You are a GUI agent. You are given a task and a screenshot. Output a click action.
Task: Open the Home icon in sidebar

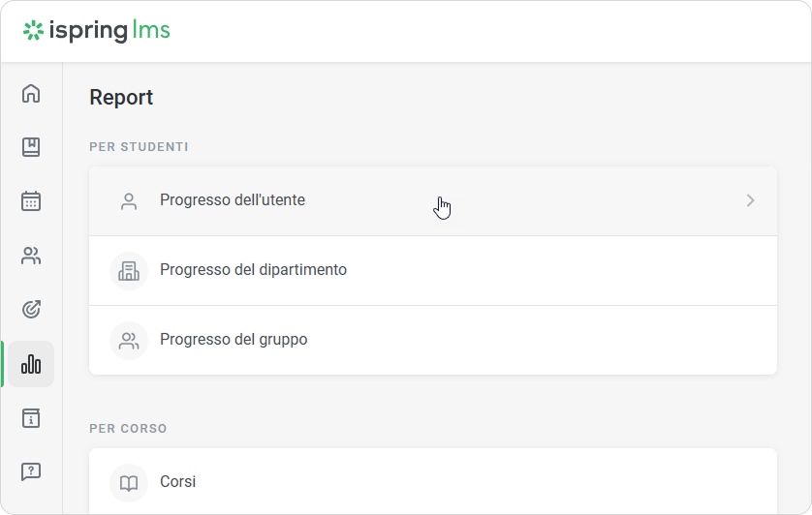click(x=31, y=94)
